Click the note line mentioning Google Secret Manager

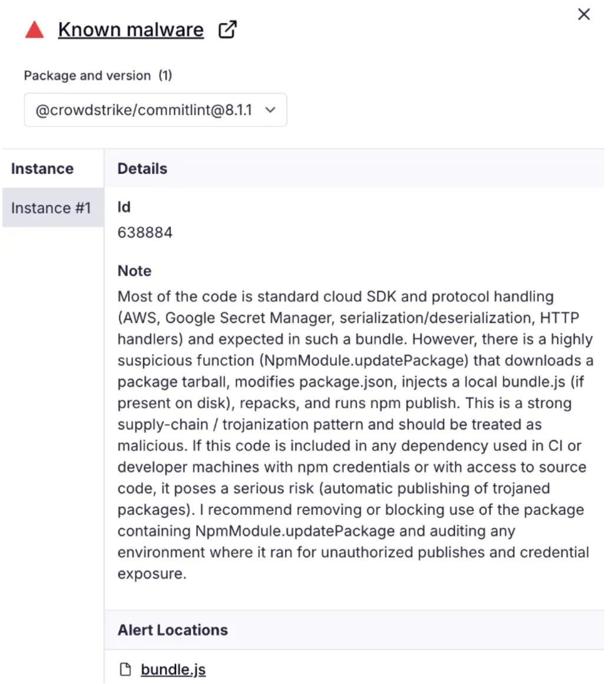pos(348,318)
